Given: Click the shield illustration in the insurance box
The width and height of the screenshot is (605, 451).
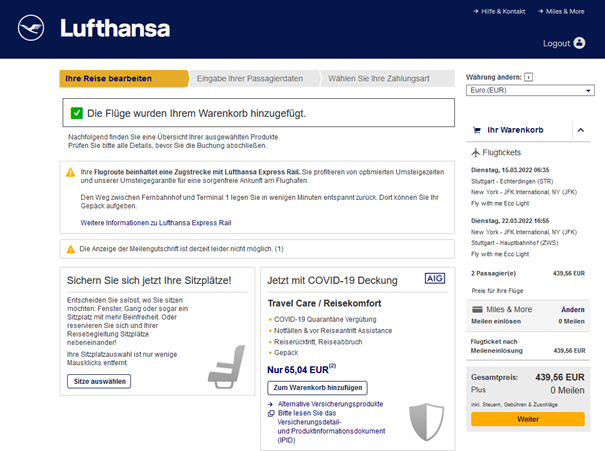Looking at the screenshot, I should [426, 422].
